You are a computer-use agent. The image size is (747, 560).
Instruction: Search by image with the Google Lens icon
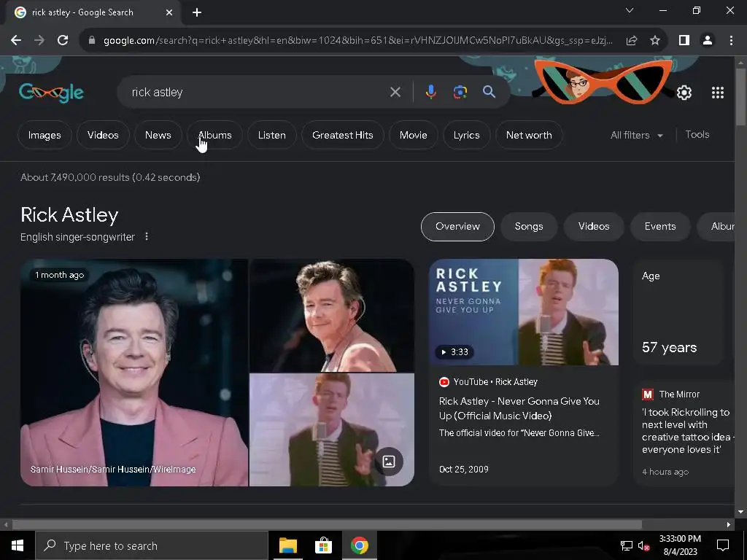coord(460,92)
